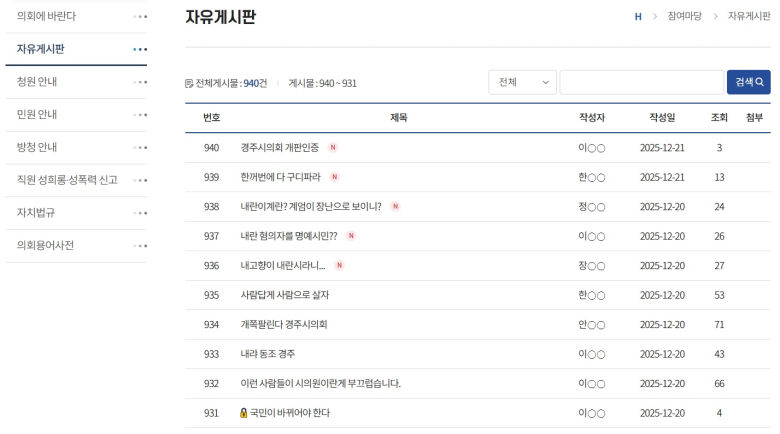Click the three-dot icon beside 자치법규
This screenshot has height=434, width=780.
click(x=140, y=213)
